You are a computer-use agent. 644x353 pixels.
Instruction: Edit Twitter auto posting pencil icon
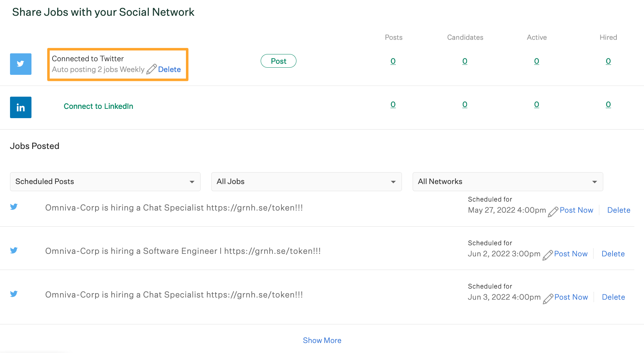[151, 69]
